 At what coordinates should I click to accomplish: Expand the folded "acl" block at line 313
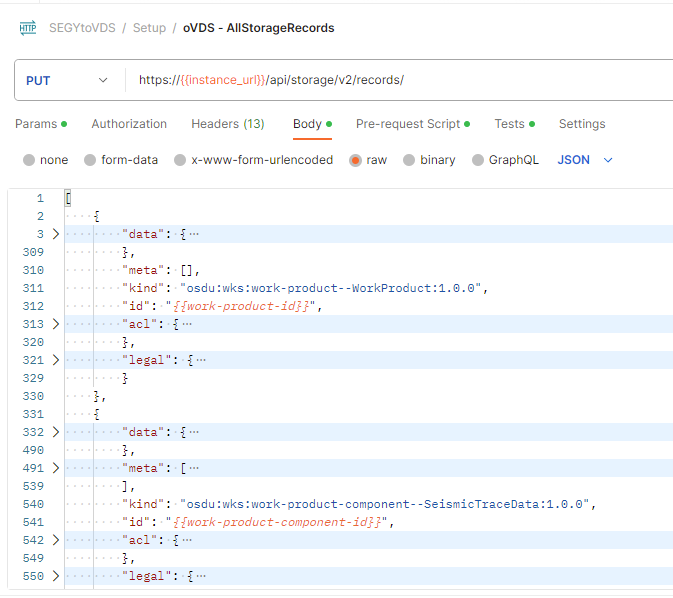coord(56,324)
